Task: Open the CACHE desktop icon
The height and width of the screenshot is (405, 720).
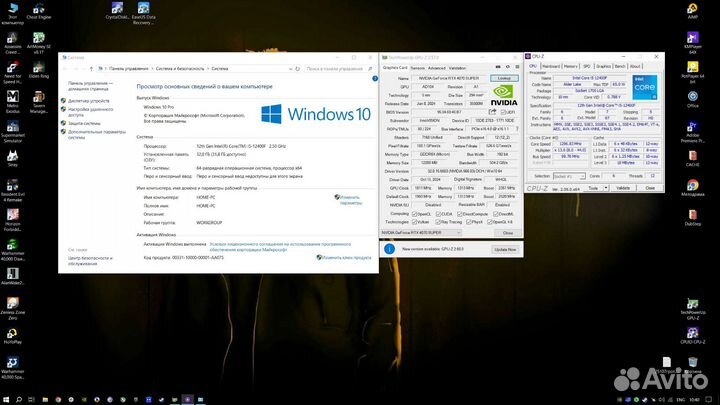Action: pyautogui.click(x=692, y=158)
